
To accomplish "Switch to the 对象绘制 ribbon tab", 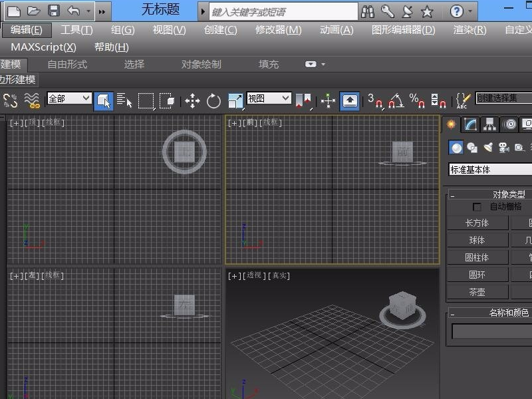I will pos(201,64).
